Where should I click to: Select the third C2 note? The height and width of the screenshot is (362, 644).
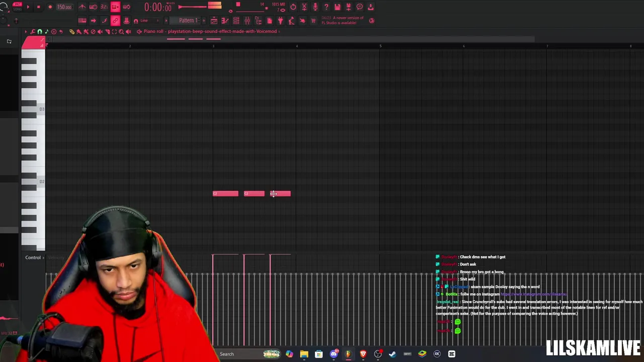pyautogui.click(x=280, y=194)
